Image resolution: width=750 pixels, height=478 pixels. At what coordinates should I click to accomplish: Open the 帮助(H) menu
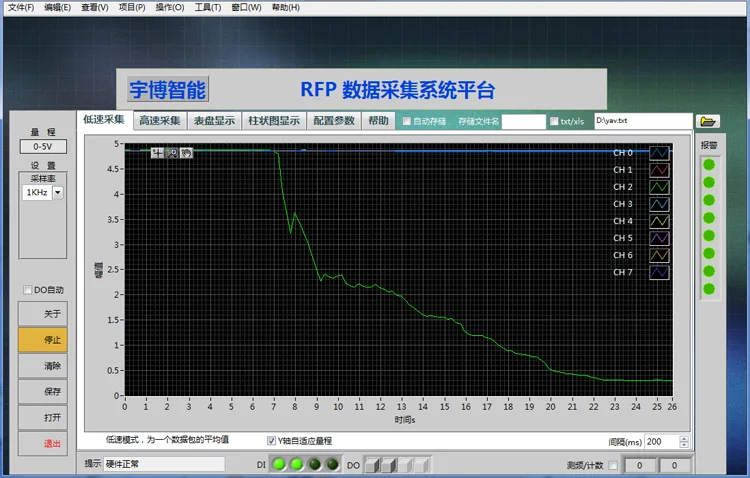pyautogui.click(x=286, y=8)
